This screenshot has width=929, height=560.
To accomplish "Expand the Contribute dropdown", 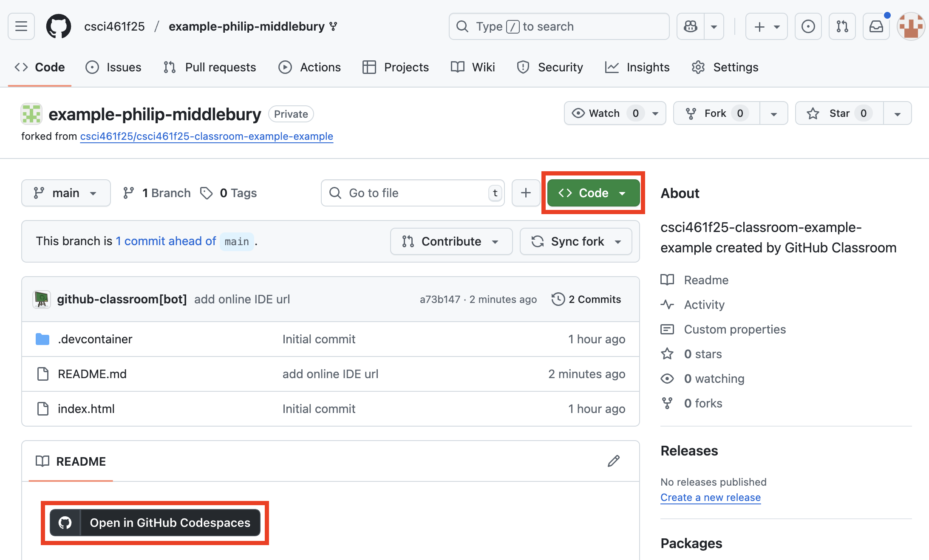I will pyautogui.click(x=451, y=241).
